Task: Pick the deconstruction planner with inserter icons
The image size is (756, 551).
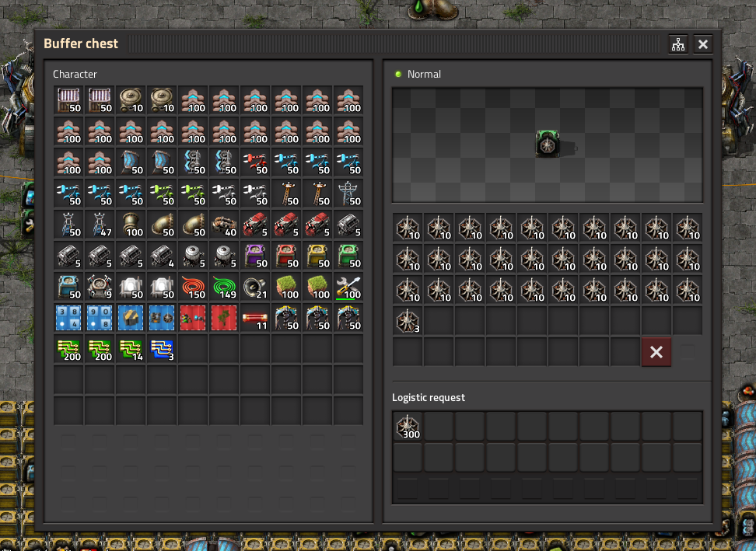Action: click(x=193, y=318)
